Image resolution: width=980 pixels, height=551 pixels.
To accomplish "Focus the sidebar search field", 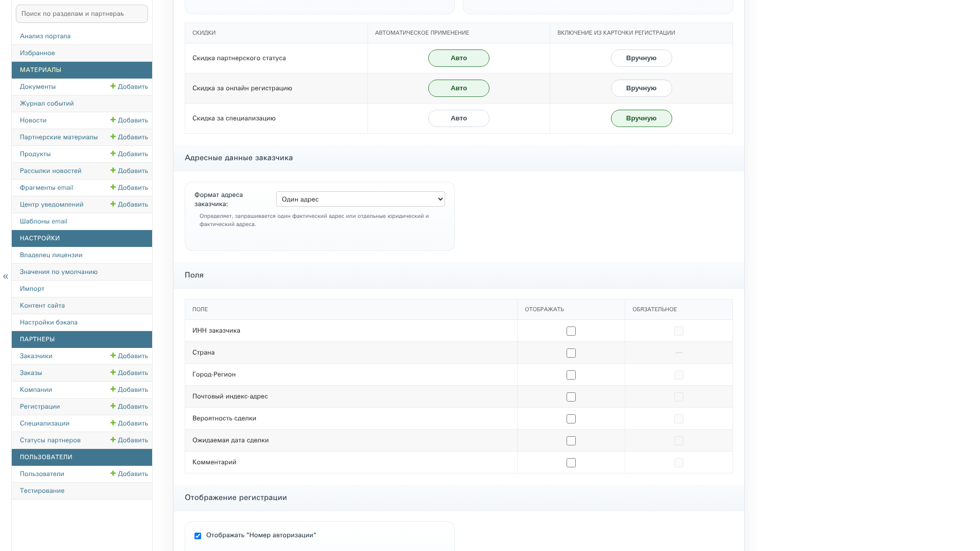I will pyautogui.click(x=82, y=14).
